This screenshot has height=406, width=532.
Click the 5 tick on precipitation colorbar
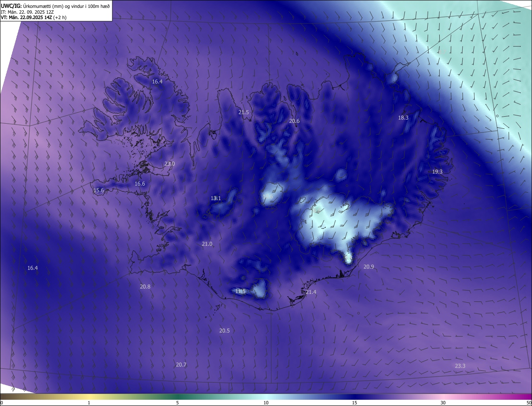point(177,403)
